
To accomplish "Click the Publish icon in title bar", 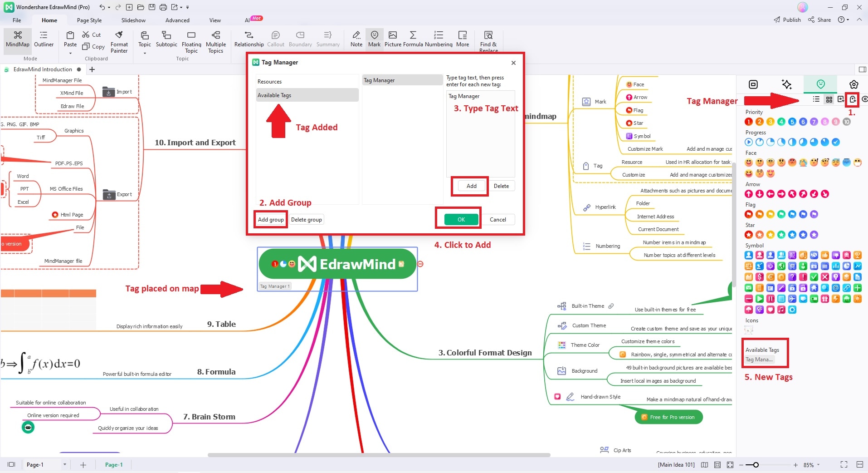I will click(x=777, y=20).
